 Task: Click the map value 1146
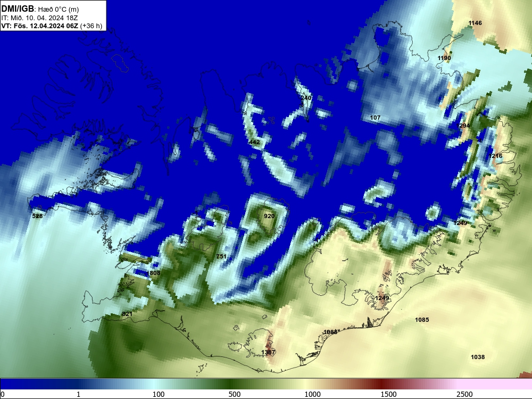[x=475, y=23]
